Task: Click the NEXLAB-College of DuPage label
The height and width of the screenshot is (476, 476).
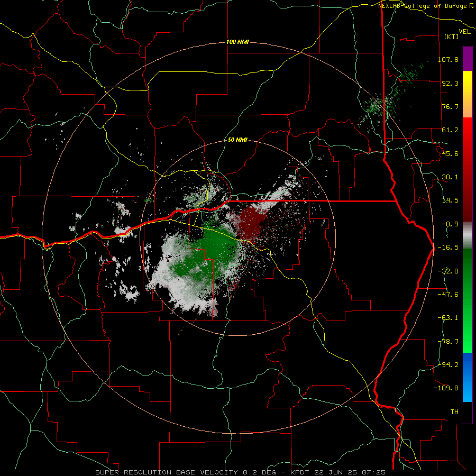Action: [425, 6]
